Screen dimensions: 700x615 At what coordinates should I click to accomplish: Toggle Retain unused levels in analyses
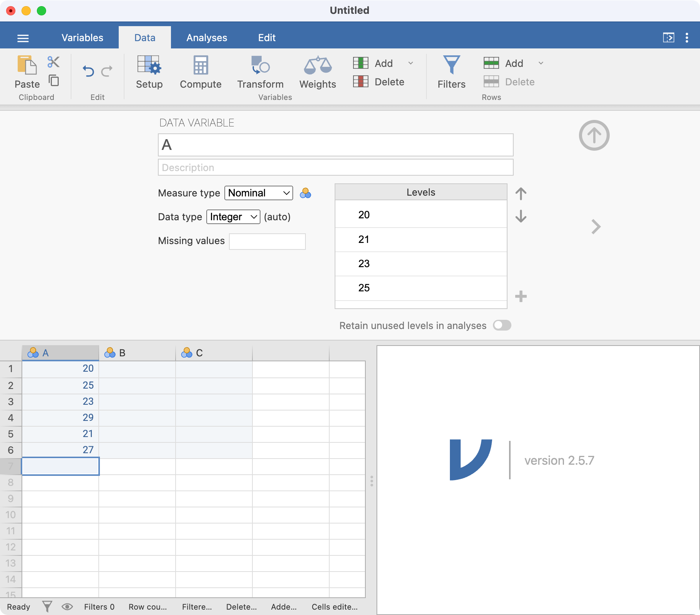[x=502, y=326]
